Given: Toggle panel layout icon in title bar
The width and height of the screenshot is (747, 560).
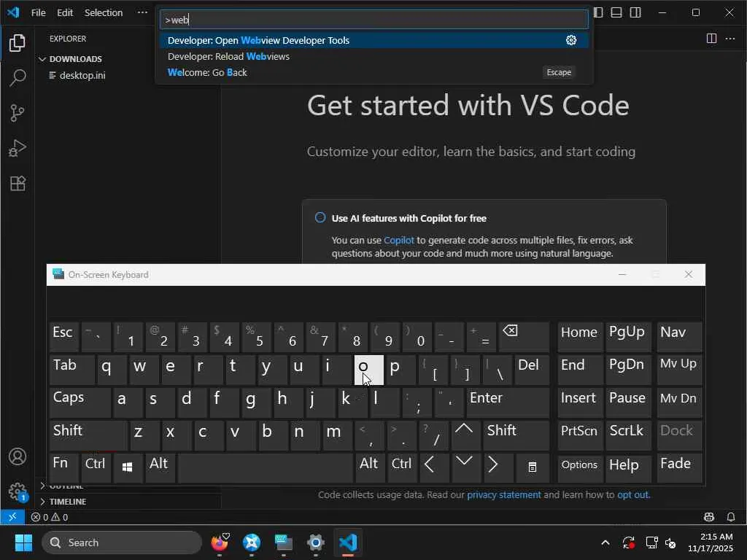Looking at the screenshot, I should 616,12.
